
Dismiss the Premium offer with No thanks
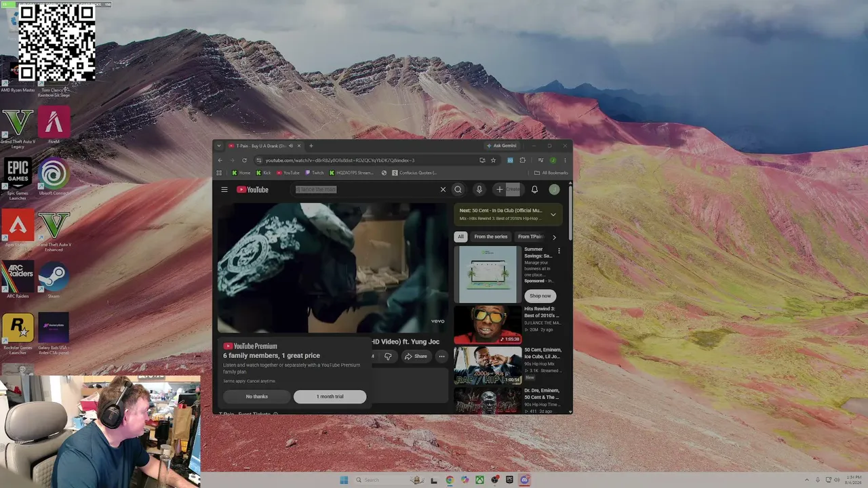click(x=257, y=396)
